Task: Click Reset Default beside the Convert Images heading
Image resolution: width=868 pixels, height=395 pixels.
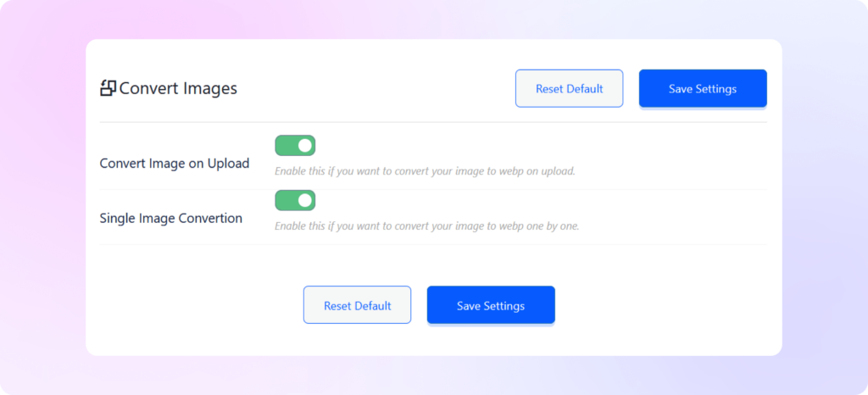Action: point(569,88)
